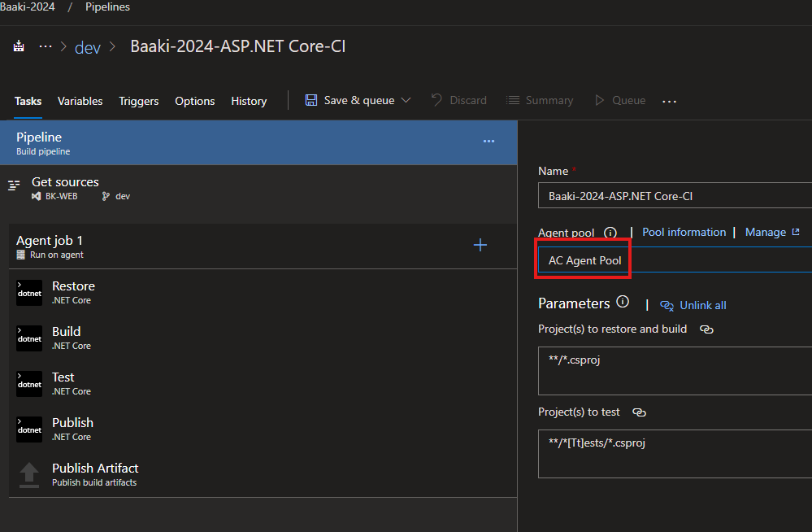Show Agent pool info tooltip icon

coord(610,233)
